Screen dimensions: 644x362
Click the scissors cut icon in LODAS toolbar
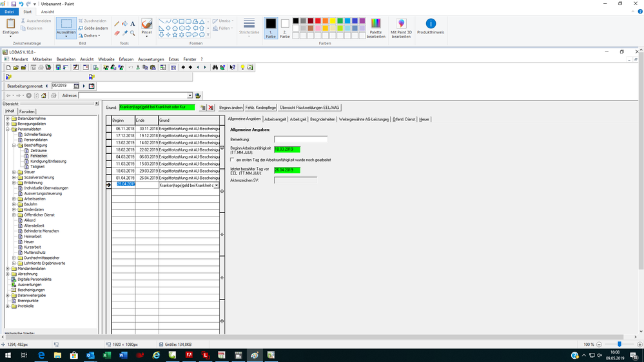click(138, 68)
